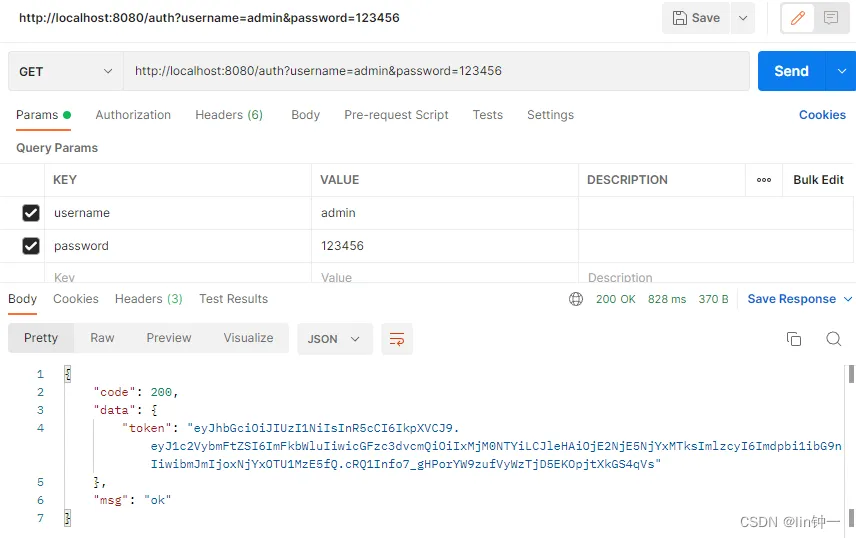The width and height of the screenshot is (856, 538).
Task: Click the 123456 value cell
Action: [445, 246]
